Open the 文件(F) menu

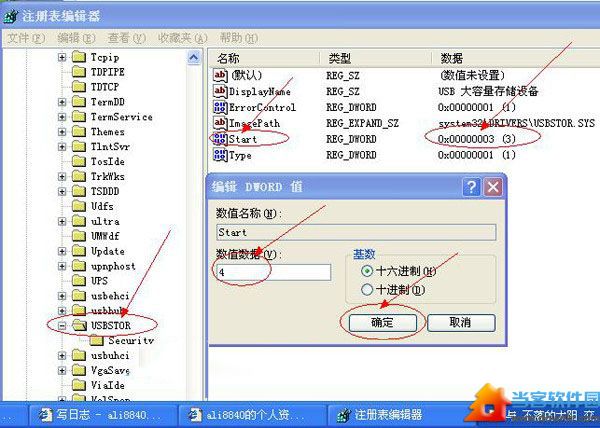click(x=26, y=38)
